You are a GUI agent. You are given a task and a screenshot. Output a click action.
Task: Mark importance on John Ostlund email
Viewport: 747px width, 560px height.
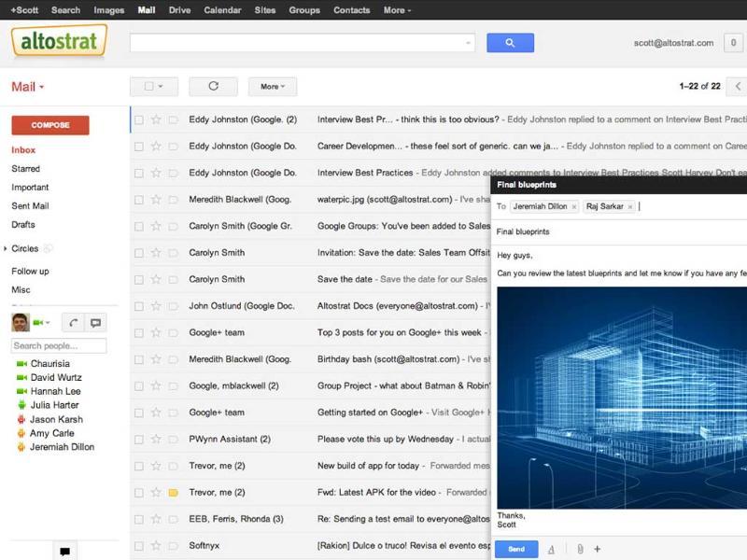coord(174,306)
